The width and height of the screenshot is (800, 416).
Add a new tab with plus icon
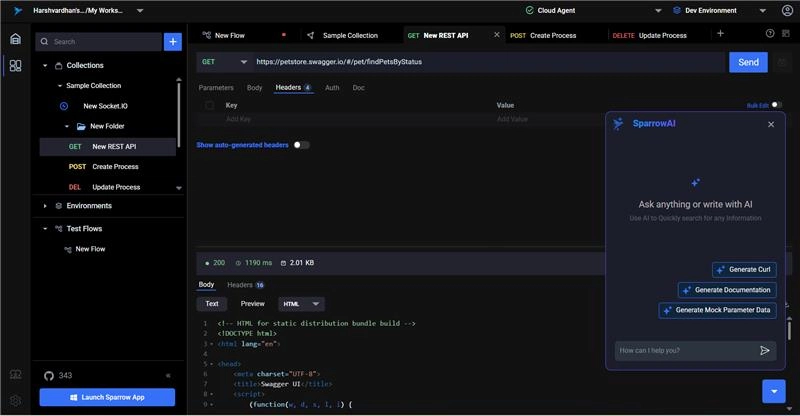tap(720, 33)
